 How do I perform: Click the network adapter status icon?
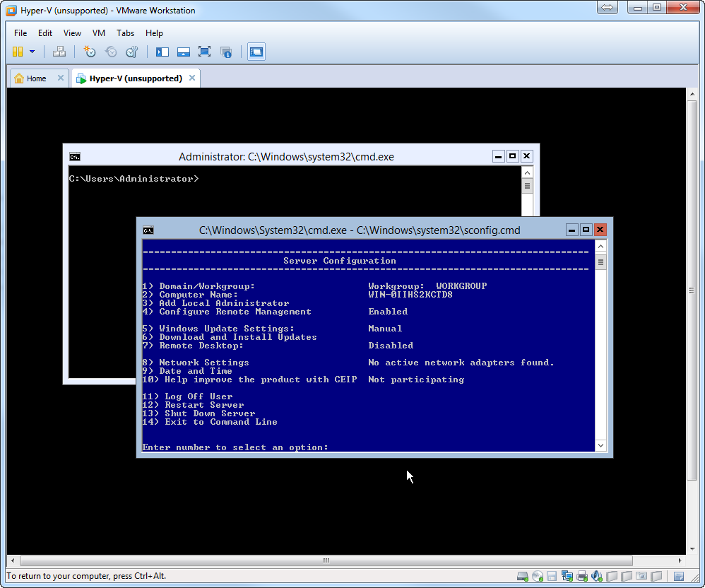(567, 576)
